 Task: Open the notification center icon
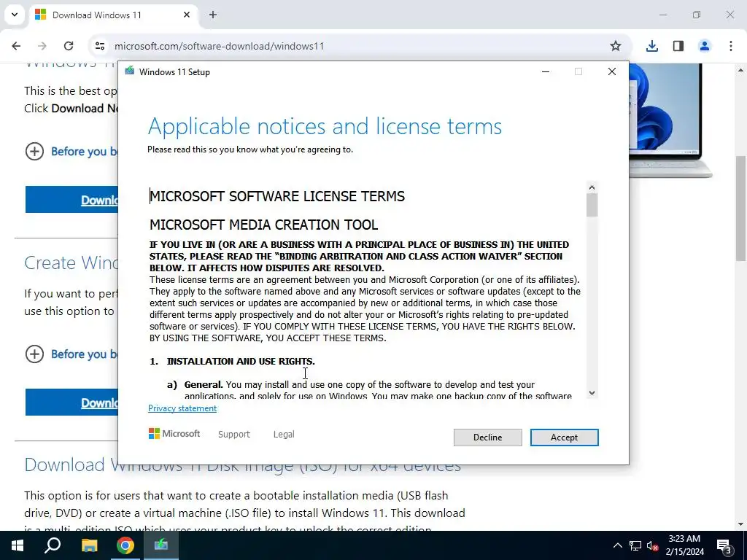pos(724,545)
